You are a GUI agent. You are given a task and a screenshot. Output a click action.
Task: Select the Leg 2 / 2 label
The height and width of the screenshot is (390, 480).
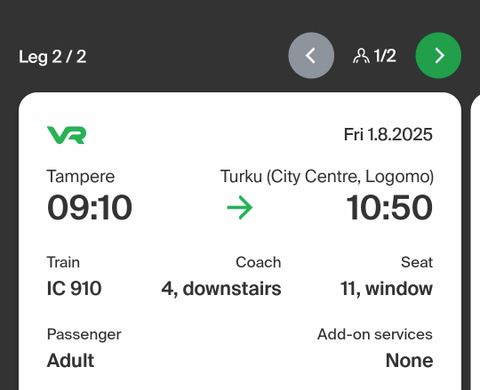pyautogui.click(x=53, y=57)
